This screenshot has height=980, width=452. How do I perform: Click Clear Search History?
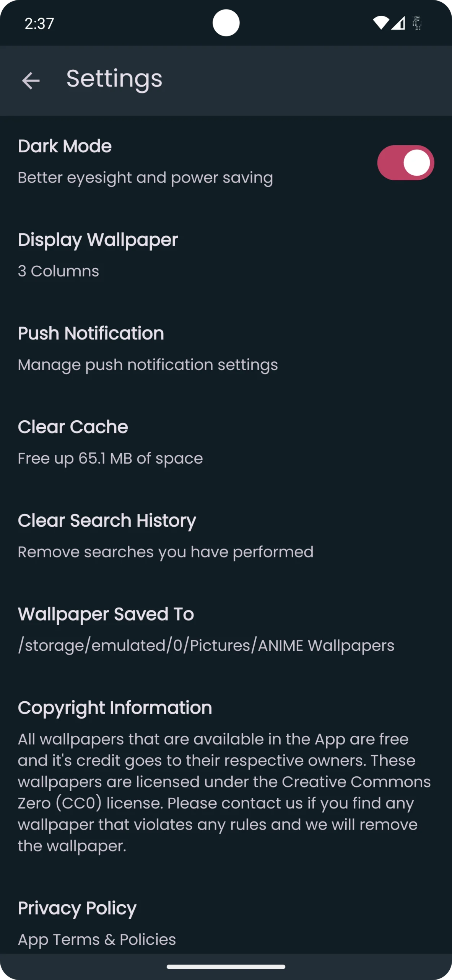107,520
